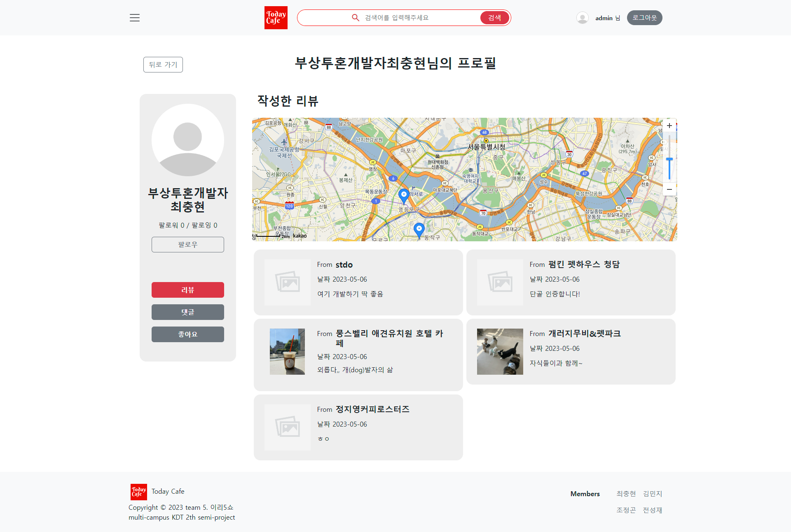Click the Today Cafe header logo
The width and height of the screenshot is (791, 532).
tap(276, 18)
